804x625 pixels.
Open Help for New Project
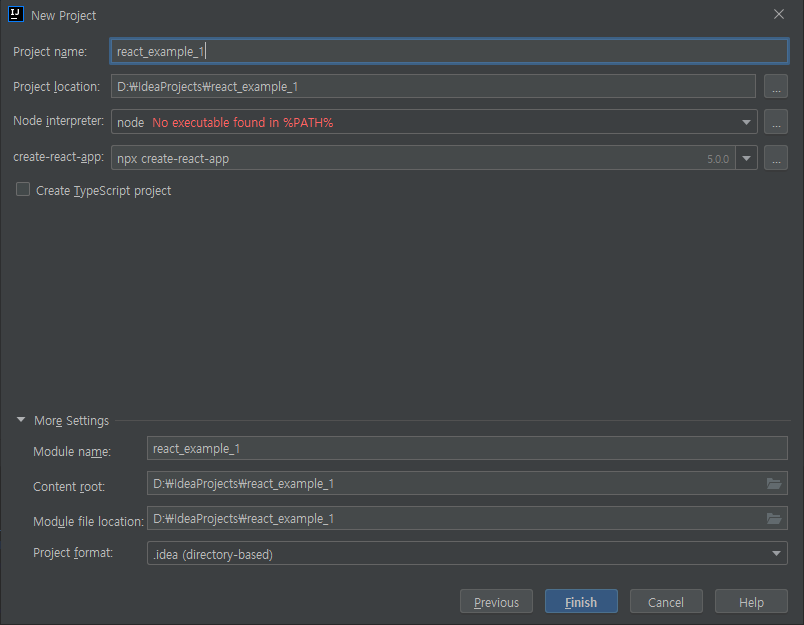click(751, 601)
